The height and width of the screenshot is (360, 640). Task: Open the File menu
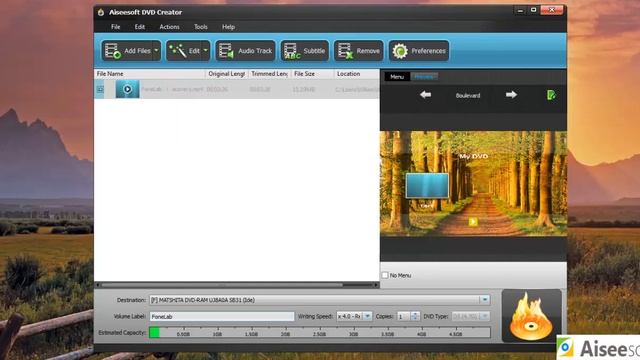tap(116, 27)
